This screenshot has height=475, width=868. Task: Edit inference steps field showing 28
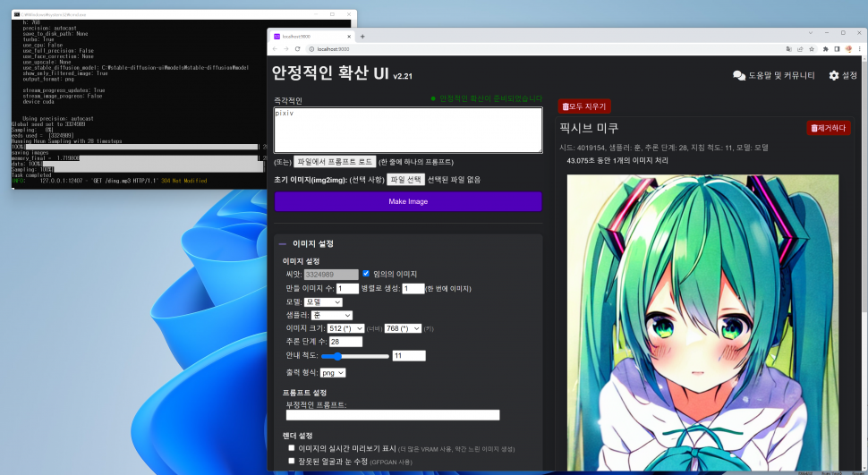coord(345,342)
